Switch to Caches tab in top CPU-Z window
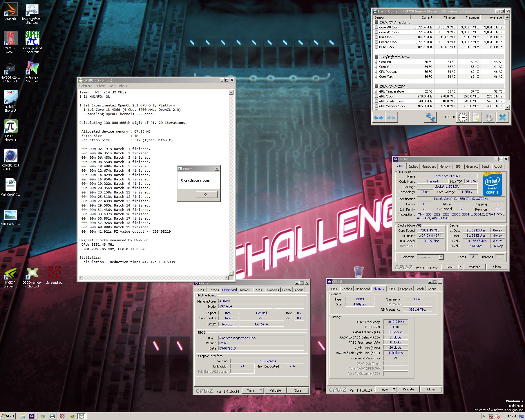This screenshot has height=420, width=525. (413, 166)
